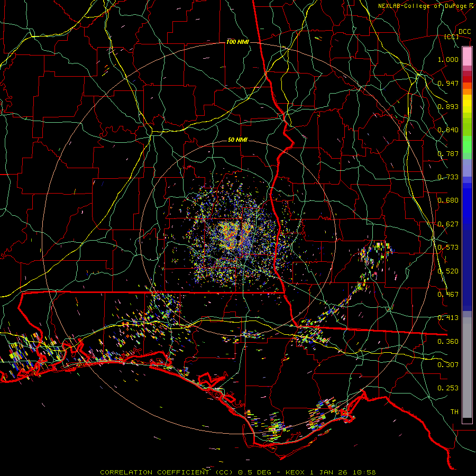
Task: Pick the gray lower segment of color bar
Action: tap(467, 368)
